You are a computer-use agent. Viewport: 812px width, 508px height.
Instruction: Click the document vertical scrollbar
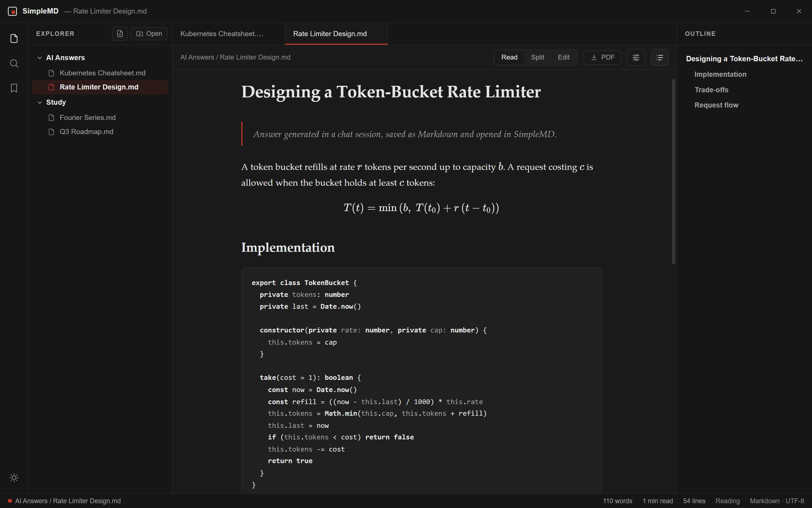pyautogui.click(x=673, y=171)
